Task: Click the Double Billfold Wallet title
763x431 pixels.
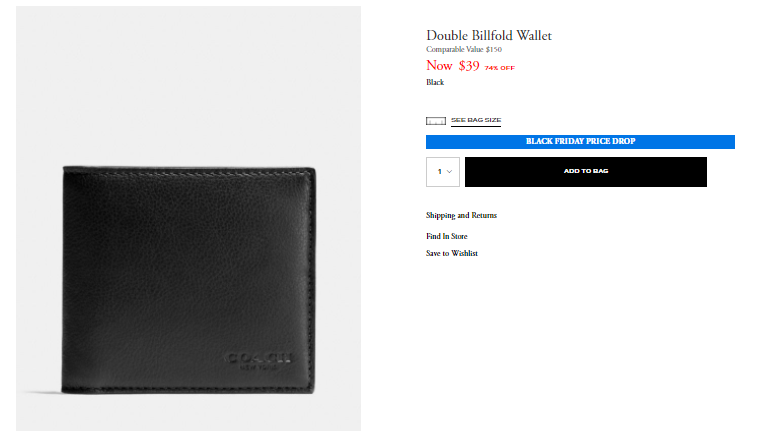Action: point(489,36)
